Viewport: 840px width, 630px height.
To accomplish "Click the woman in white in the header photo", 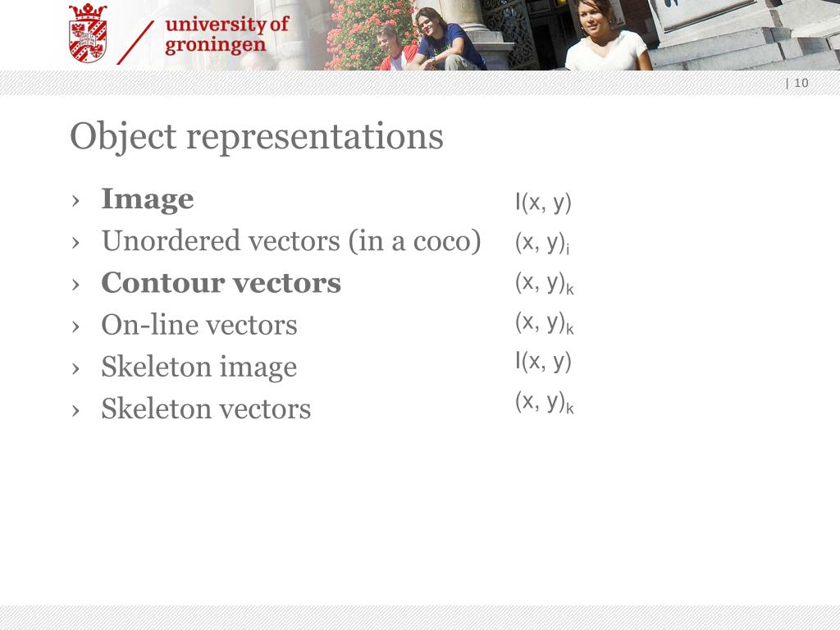I will point(608,35).
